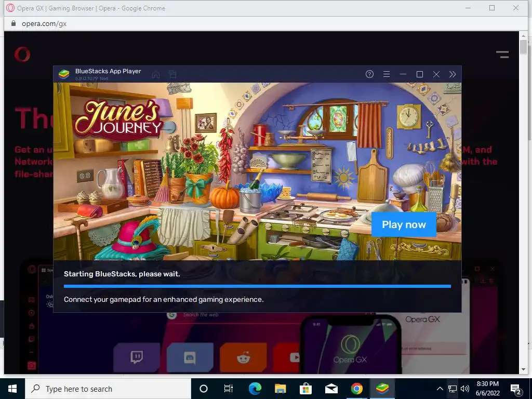Open the Opera website hamburger menu
The image size is (532, 399).
502,54
